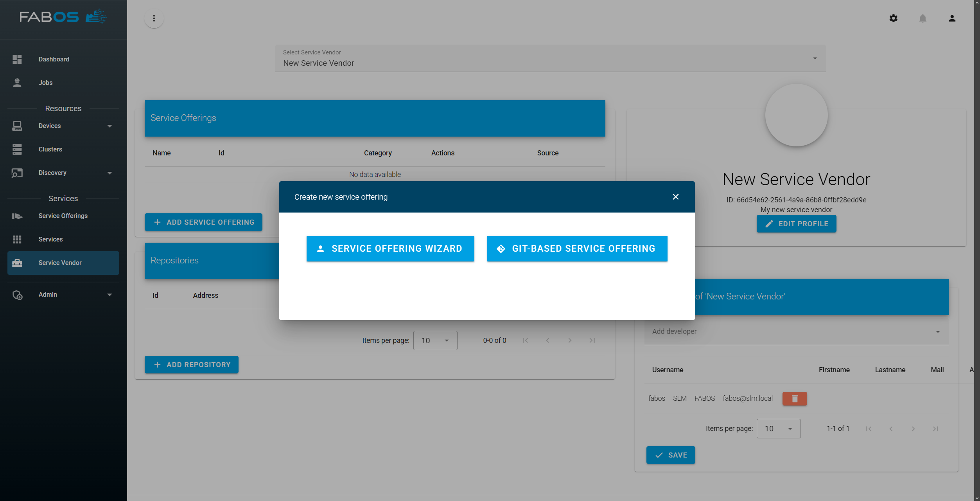980x501 pixels.
Task: Click the Add developer input field
Action: [794, 332]
